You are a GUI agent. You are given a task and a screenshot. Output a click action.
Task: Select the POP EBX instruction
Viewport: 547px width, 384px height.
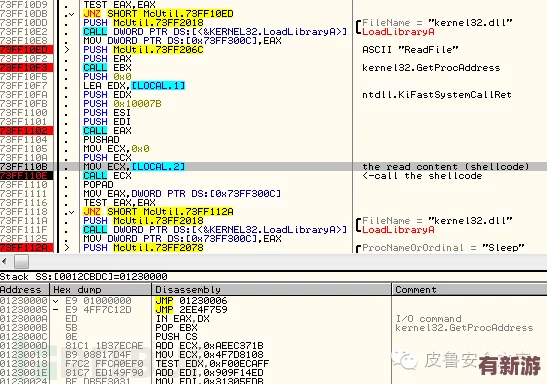click(177, 328)
